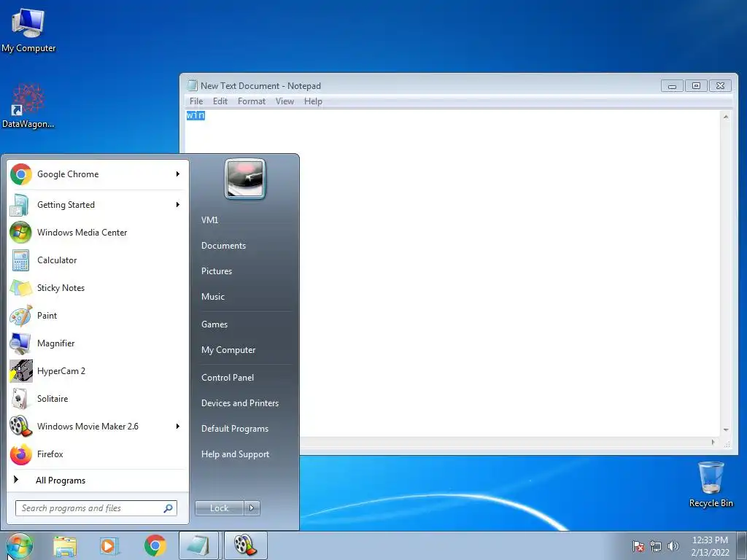Open Music library link
This screenshot has width=747, height=560.
coord(212,297)
